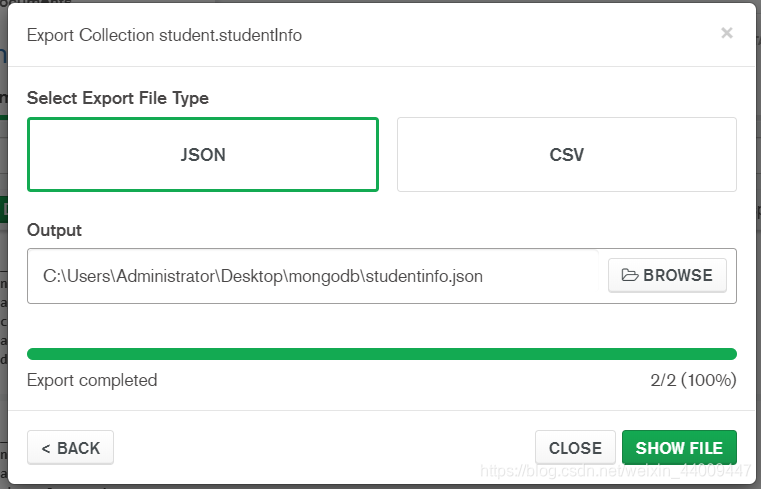Click the Output label
Image resolution: width=761 pixels, height=489 pixels.
54,230
